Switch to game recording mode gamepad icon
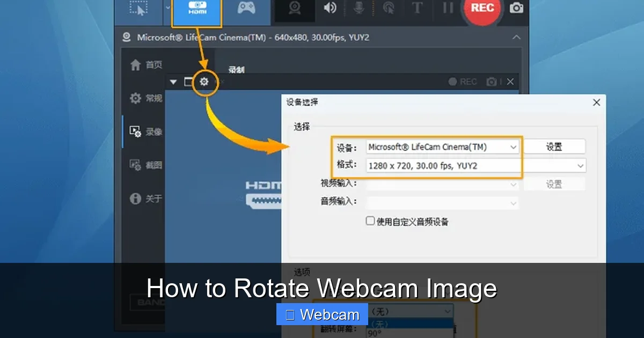The image size is (644, 338). (246, 8)
